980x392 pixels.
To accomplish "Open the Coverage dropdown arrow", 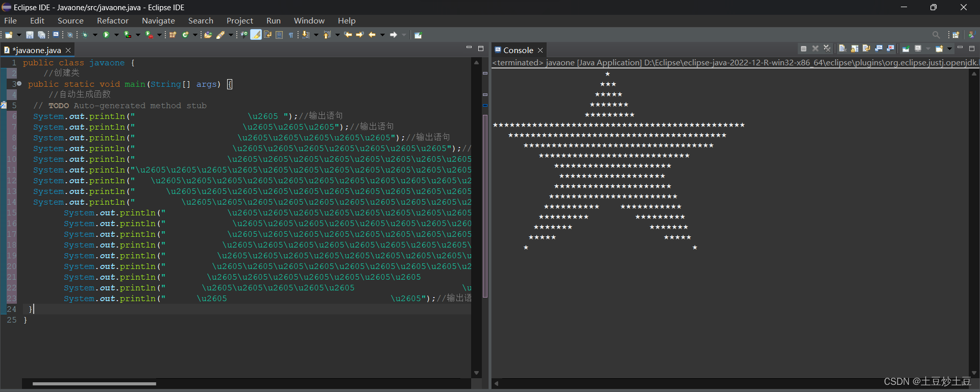I will (138, 35).
